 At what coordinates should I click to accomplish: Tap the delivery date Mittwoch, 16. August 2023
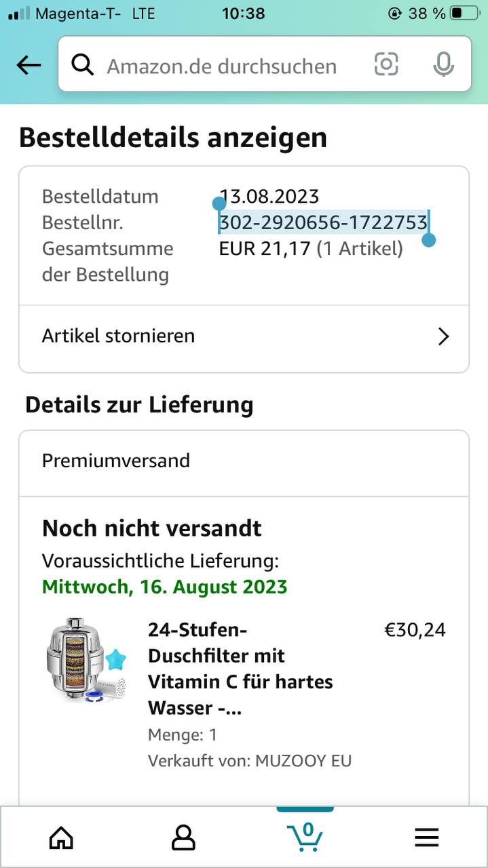(164, 587)
